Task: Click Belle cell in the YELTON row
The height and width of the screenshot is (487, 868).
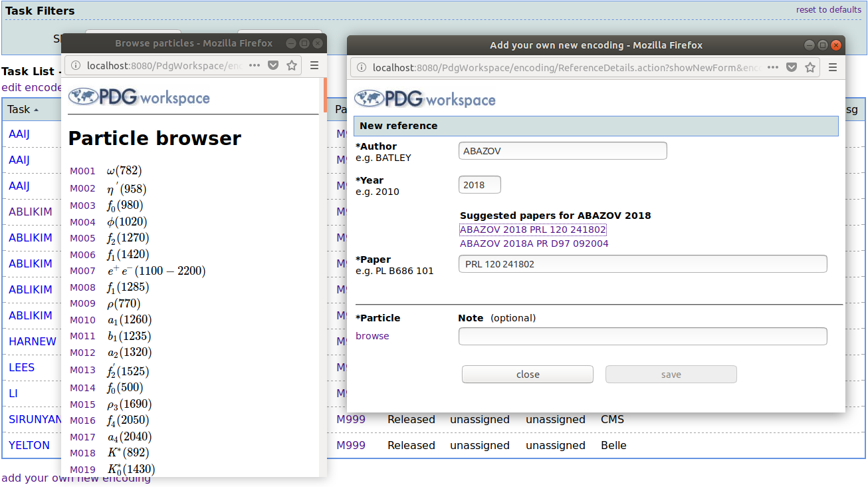Action: click(x=613, y=445)
